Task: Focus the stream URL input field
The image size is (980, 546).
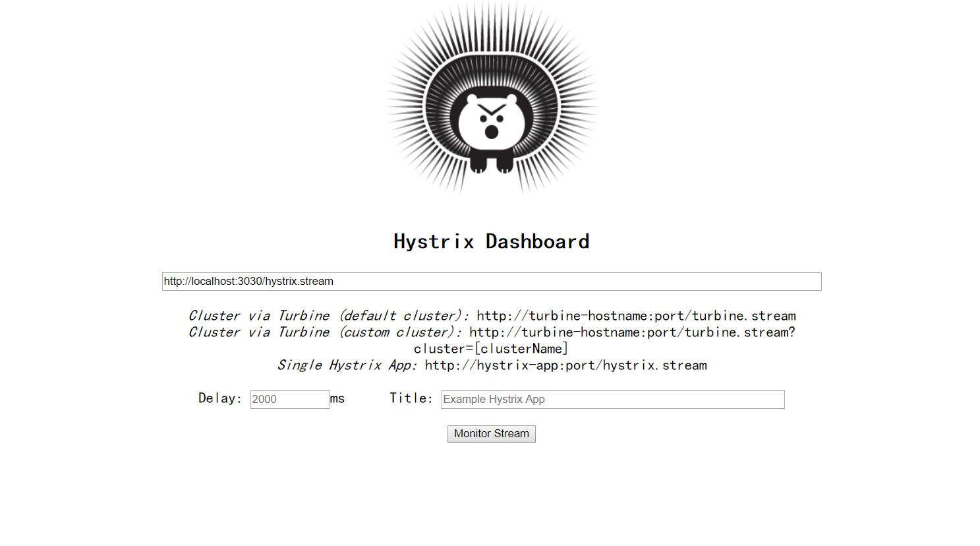Action: click(492, 282)
